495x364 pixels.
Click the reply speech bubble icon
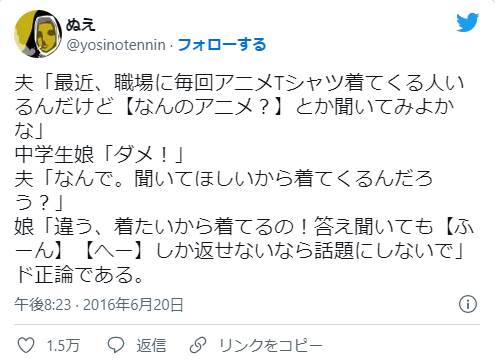tap(116, 345)
